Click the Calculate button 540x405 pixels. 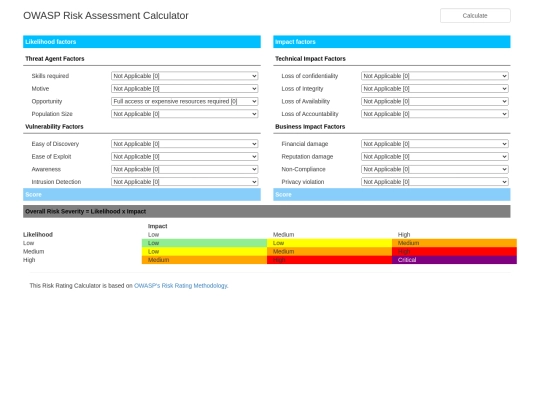(x=475, y=15)
